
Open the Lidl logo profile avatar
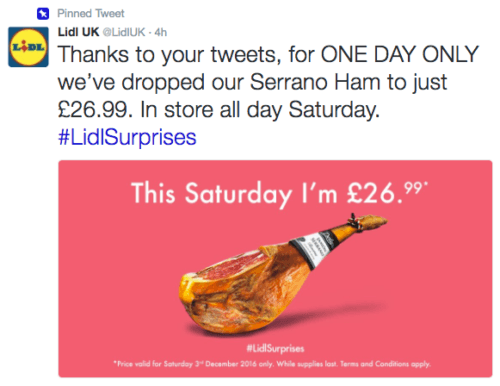[28, 47]
